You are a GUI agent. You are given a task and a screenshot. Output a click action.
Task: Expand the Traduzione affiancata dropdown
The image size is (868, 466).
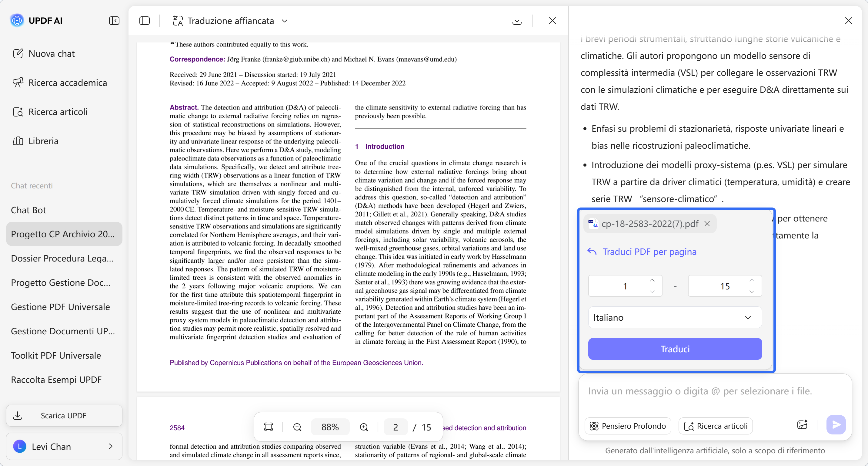(285, 21)
